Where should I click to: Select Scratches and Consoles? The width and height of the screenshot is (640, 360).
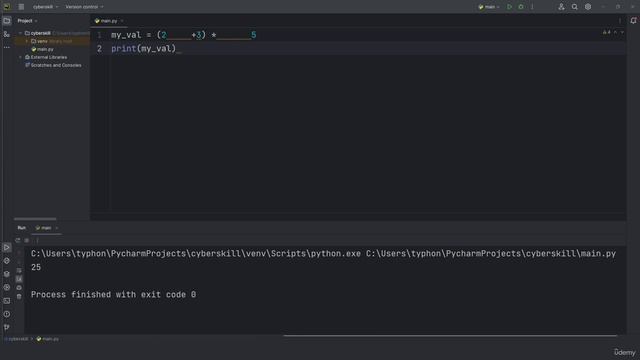[x=53, y=65]
